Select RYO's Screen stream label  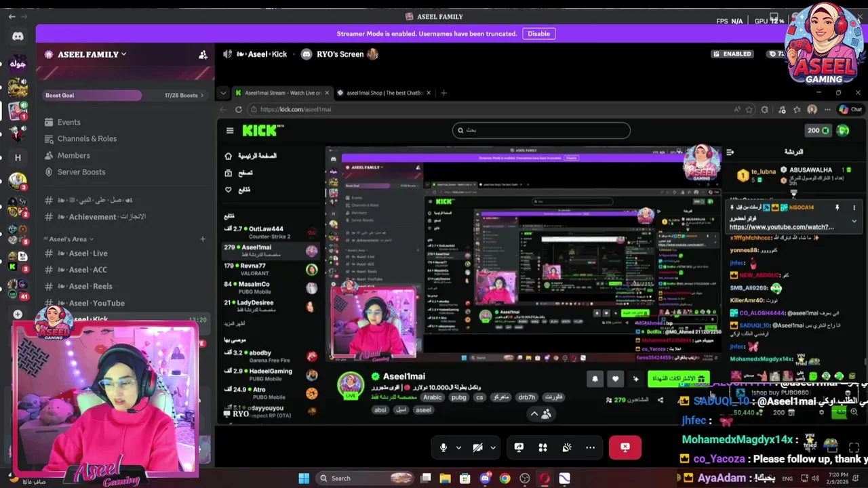click(x=340, y=54)
